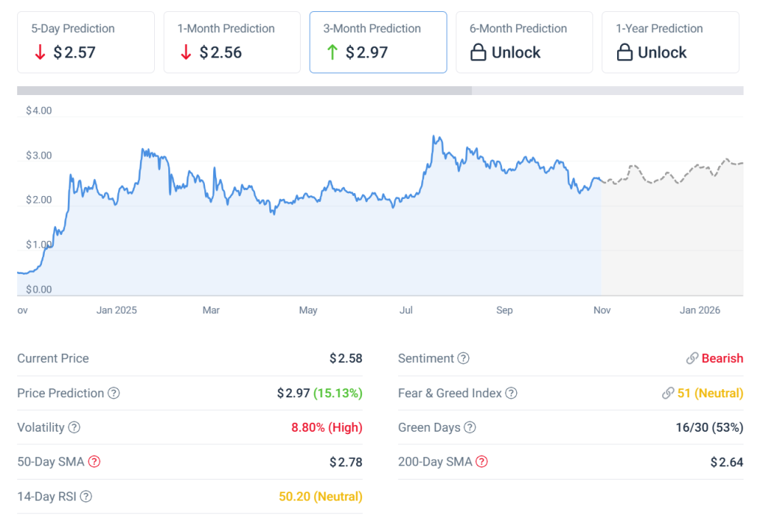Click the Sentiment help icon
The image size is (766, 532).
pyautogui.click(x=463, y=358)
